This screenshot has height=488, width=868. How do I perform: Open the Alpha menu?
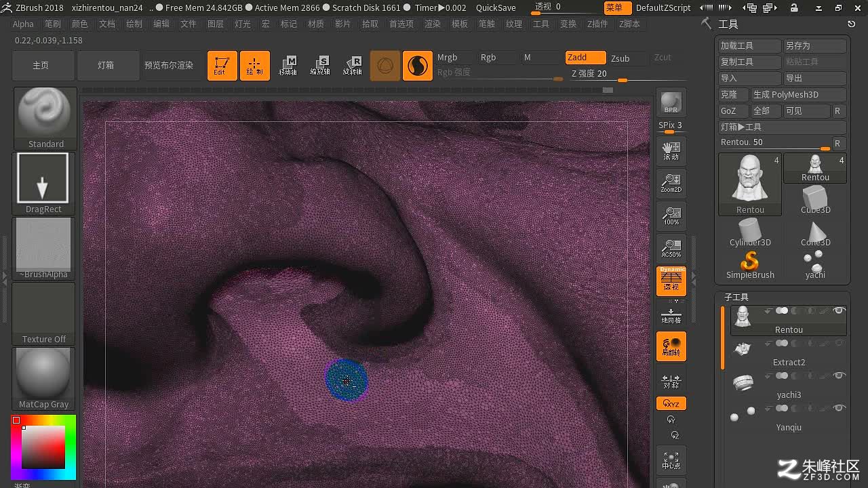tap(23, 24)
